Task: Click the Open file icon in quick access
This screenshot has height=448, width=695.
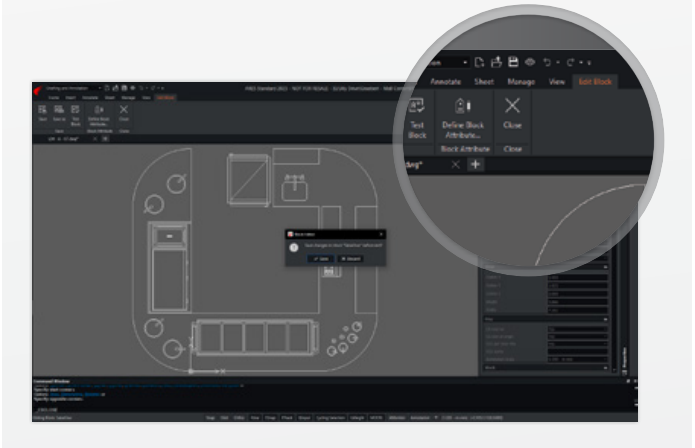Action: [496, 62]
